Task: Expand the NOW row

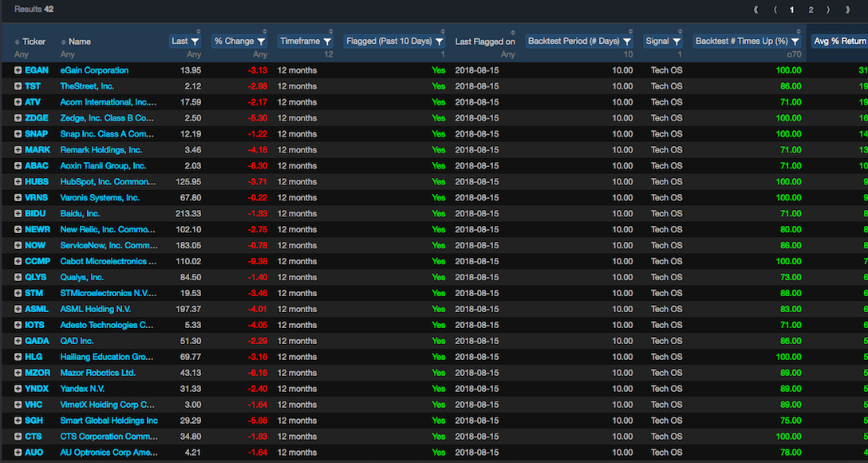Action: pos(18,245)
